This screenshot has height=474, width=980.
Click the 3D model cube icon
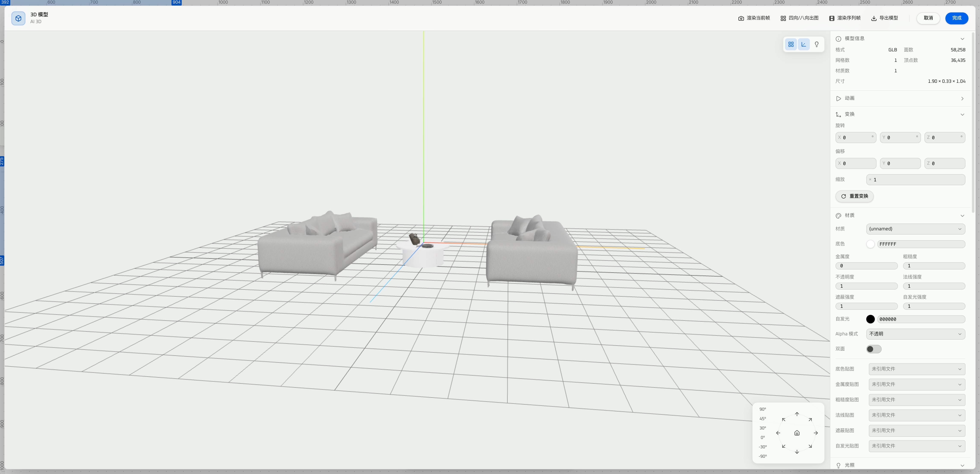click(18, 18)
